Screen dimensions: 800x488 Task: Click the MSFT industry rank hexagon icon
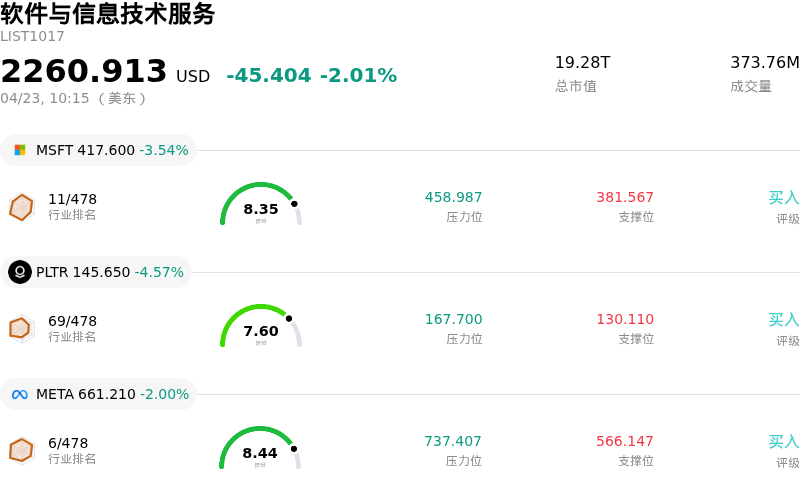coord(21,207)
